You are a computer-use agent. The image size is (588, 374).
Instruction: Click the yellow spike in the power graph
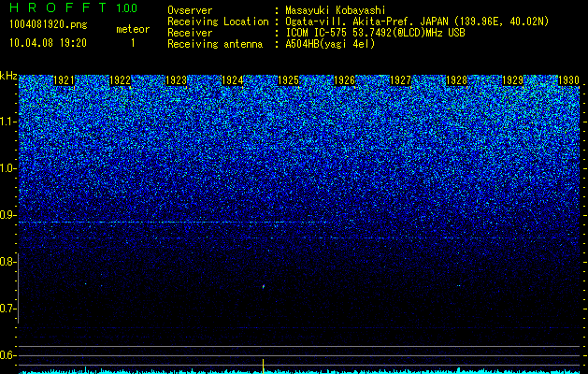tap(264, 367)
